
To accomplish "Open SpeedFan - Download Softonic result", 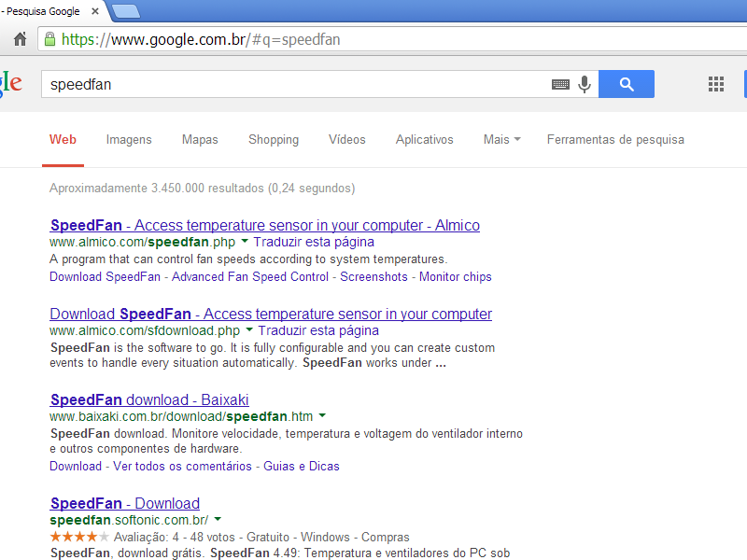I will point(125,503).
